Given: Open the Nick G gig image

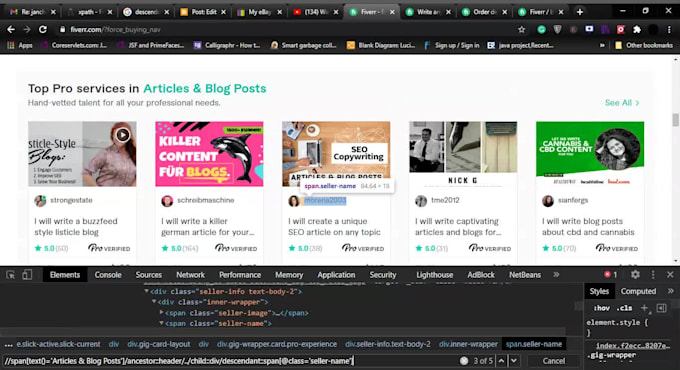Looking at the screenshot, I should [x=463, y=154].
